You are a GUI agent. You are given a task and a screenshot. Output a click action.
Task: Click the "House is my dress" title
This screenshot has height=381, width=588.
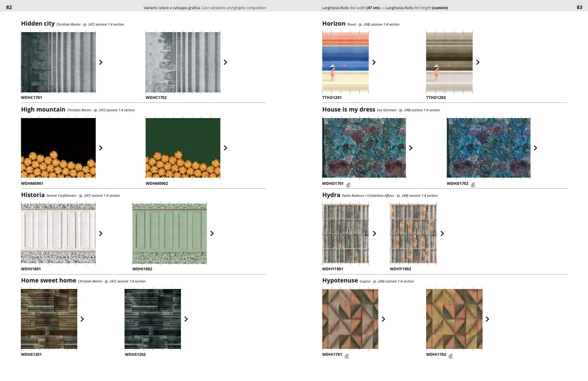348,109
